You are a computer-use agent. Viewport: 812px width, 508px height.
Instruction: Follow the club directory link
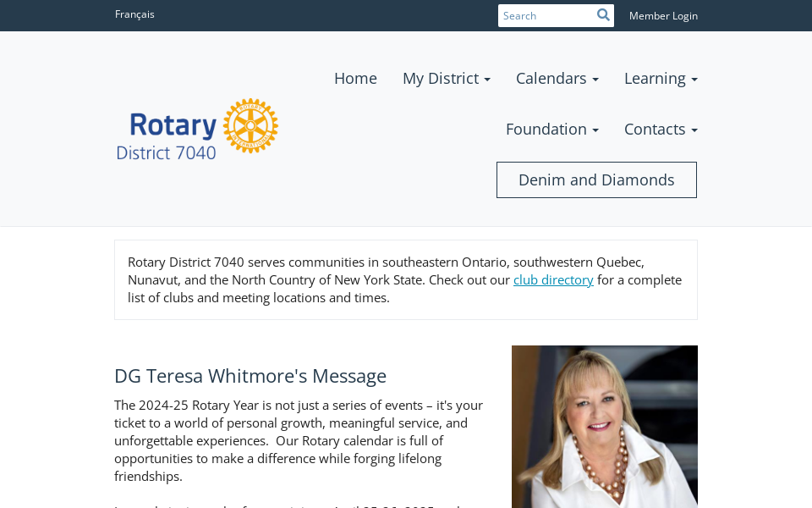click(x=553, y=279)
